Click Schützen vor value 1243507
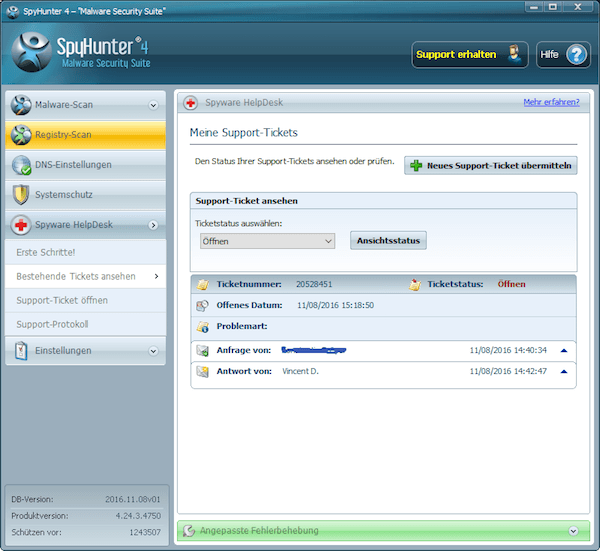 (x=145, y=532)
